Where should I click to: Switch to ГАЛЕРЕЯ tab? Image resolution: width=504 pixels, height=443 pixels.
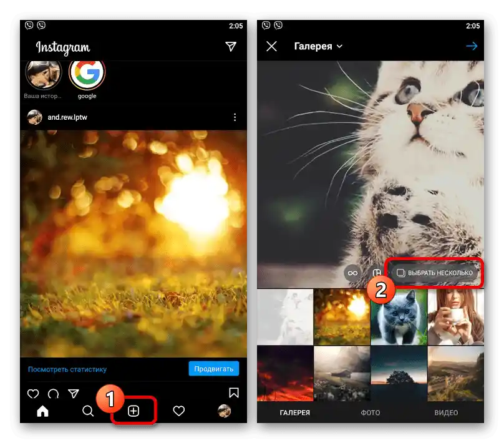pos(295,413)
